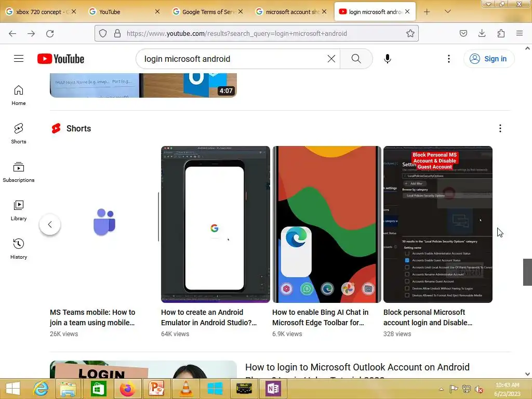Open the Windows Start button

(x=13, y=389)
